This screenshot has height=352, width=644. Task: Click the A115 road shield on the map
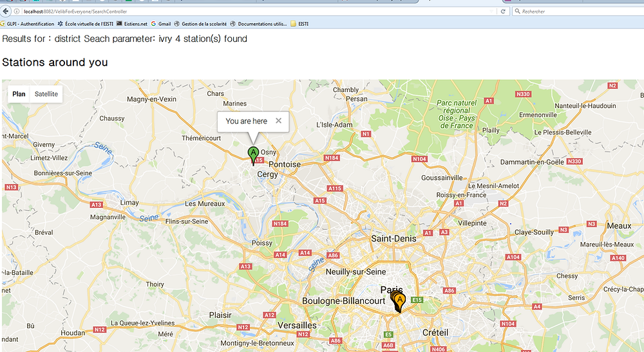pos(335,189)
